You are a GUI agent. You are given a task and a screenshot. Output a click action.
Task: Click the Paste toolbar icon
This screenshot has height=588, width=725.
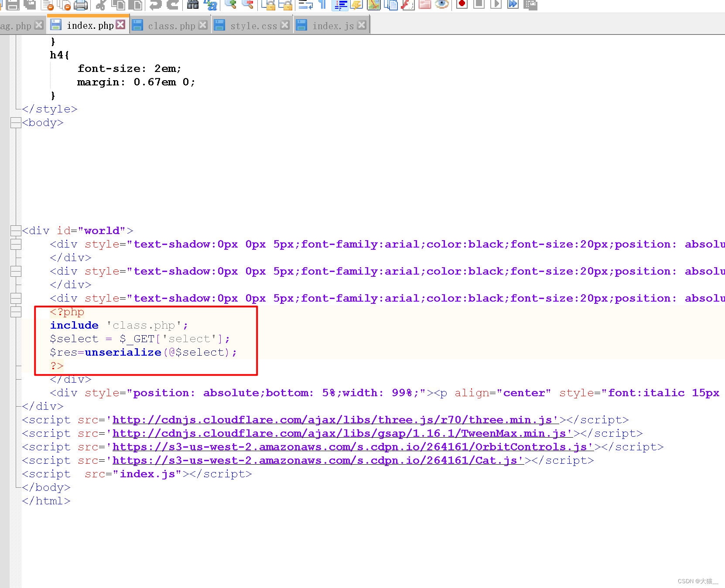135,5
